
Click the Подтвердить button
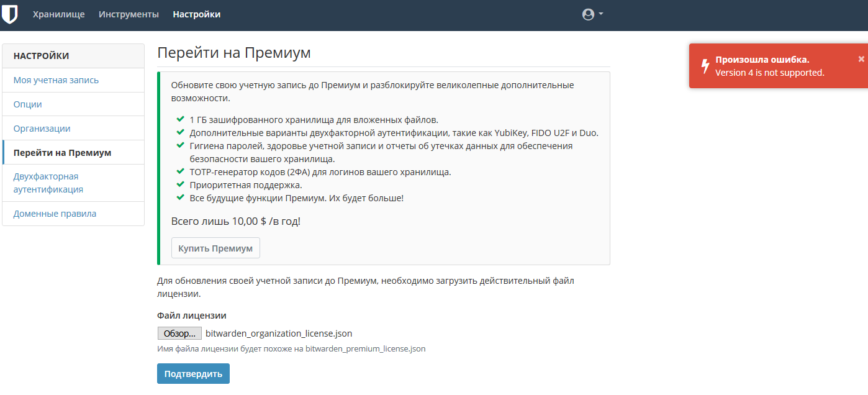click(x=193, y=374)
